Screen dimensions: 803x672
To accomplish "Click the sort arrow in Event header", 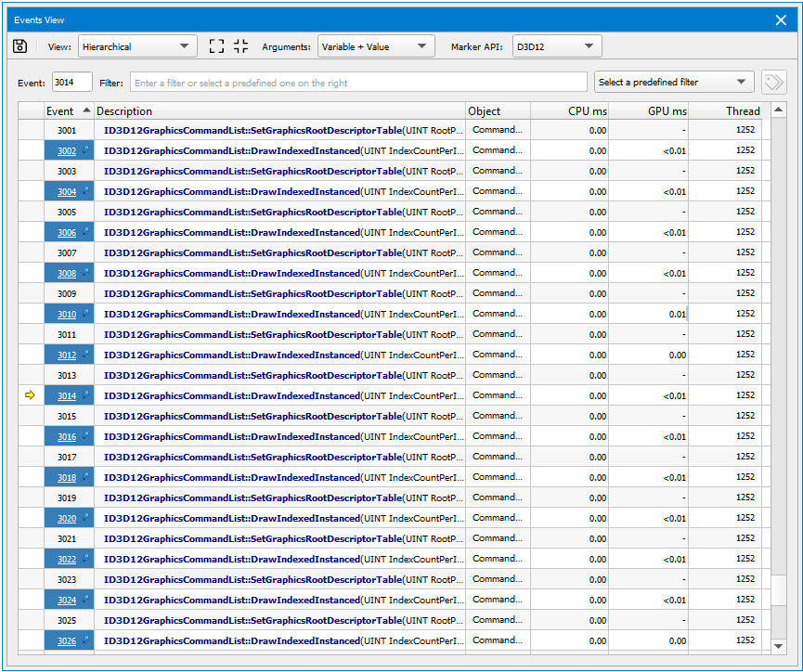I will (86, 111).
